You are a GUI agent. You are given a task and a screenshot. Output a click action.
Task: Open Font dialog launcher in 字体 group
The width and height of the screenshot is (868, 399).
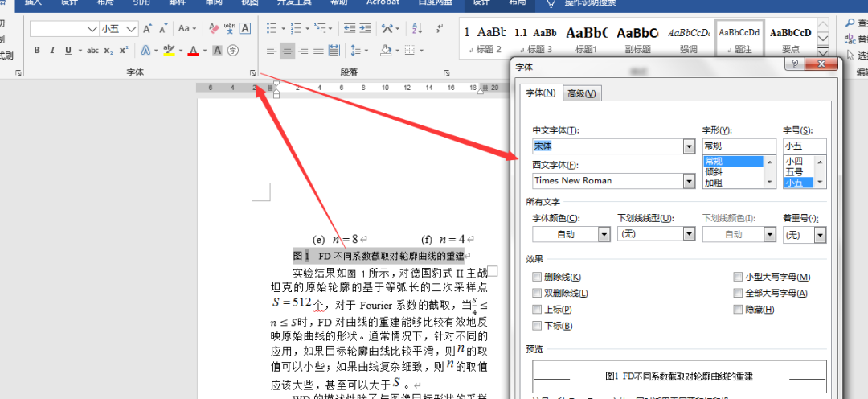coord(252,72)
